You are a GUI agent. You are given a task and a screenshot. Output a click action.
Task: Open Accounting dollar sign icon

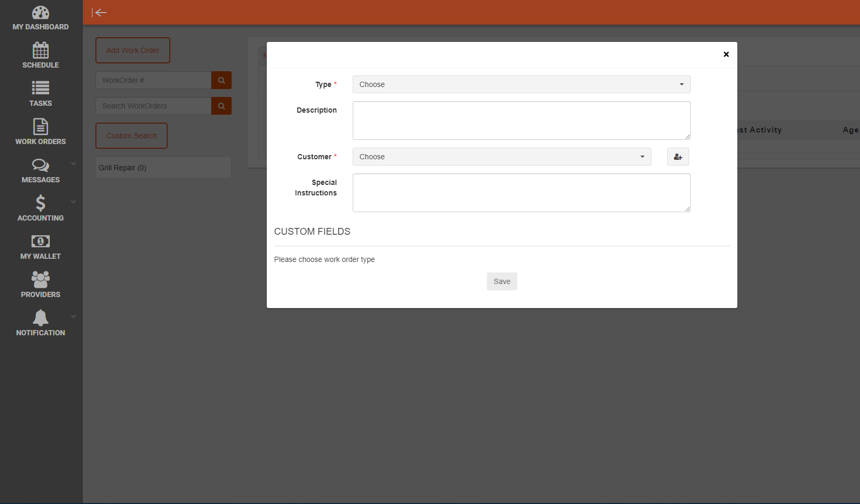[40, 203]
